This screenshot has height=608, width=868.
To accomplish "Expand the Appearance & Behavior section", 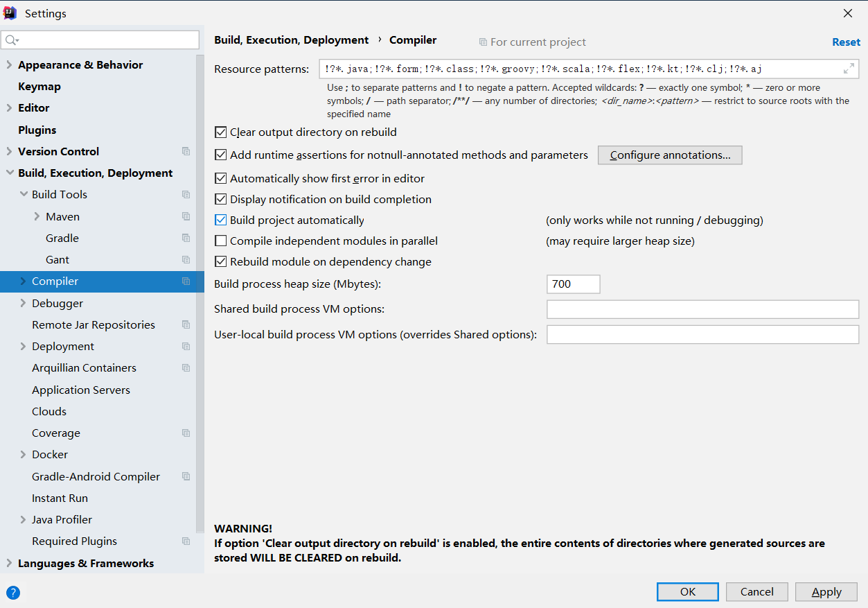I will pyautogui.click(x=9, y=65).
